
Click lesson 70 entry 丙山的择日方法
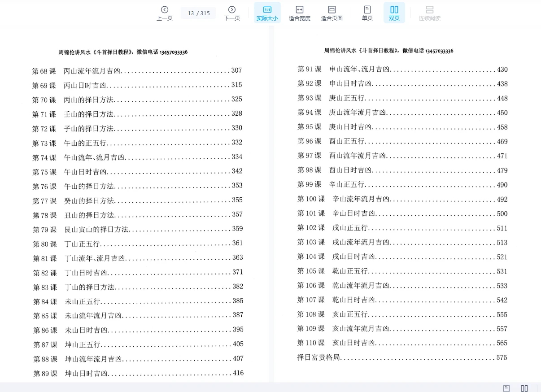click(137, 100)
